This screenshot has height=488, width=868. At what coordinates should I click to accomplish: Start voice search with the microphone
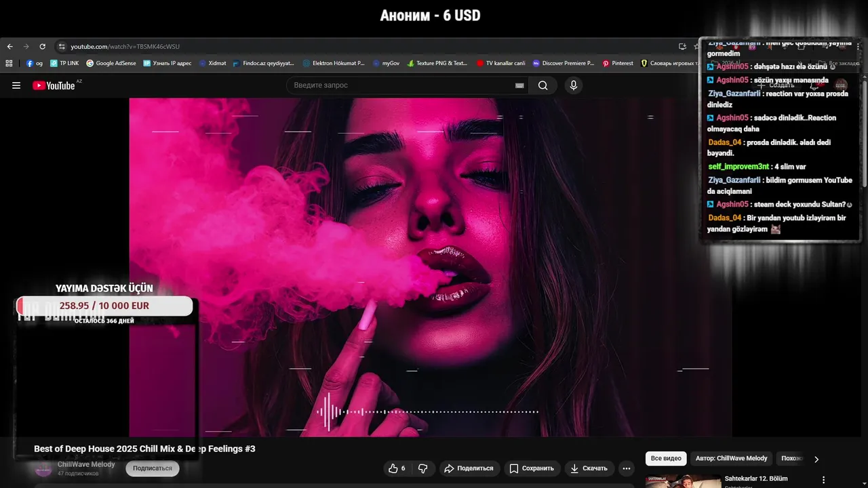(x=574, y=85)
